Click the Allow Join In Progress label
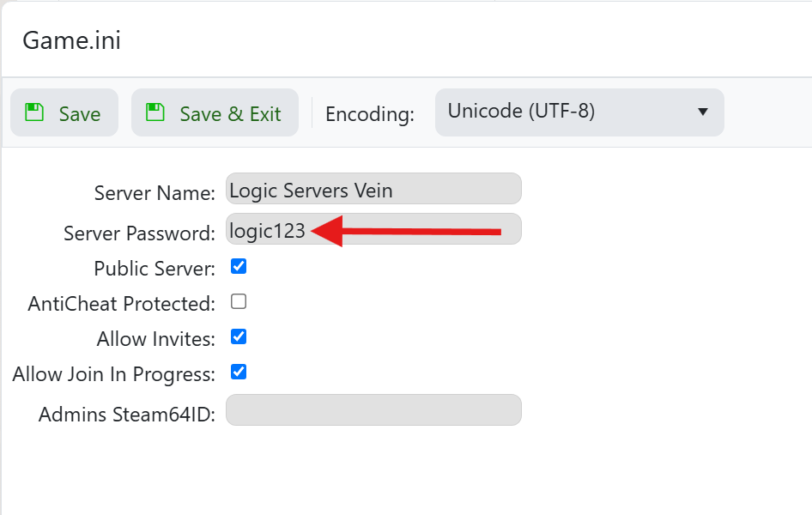Screen dimensions: 812x515 click(113, 374)
